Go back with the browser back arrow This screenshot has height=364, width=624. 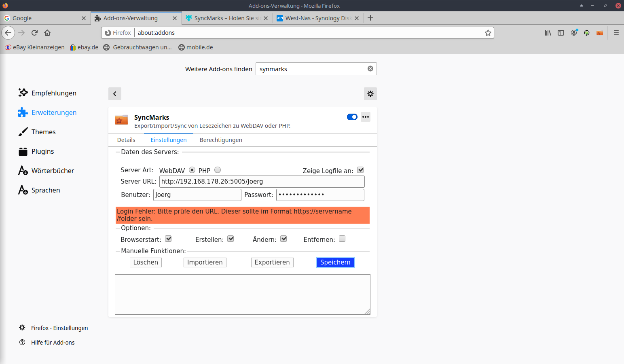coord(8,33)
